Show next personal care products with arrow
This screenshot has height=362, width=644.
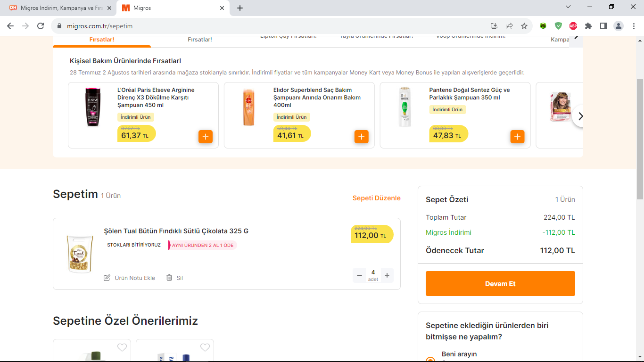click(580, 116)
